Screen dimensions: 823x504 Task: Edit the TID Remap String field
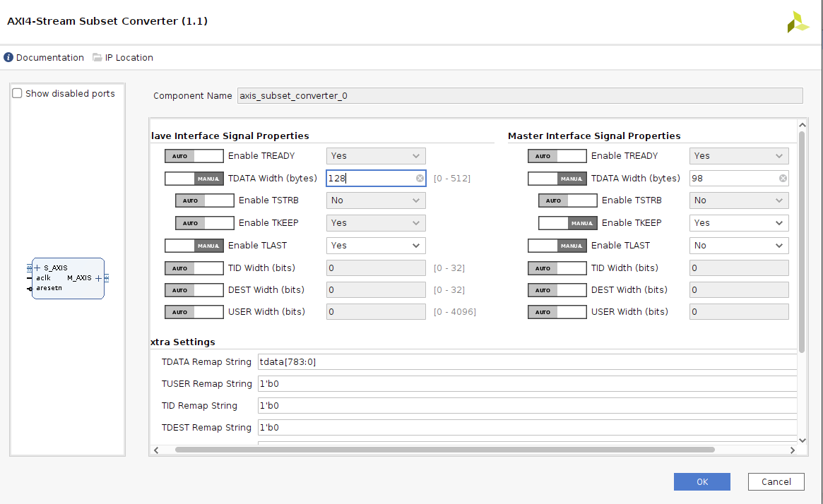click(527, 406)
